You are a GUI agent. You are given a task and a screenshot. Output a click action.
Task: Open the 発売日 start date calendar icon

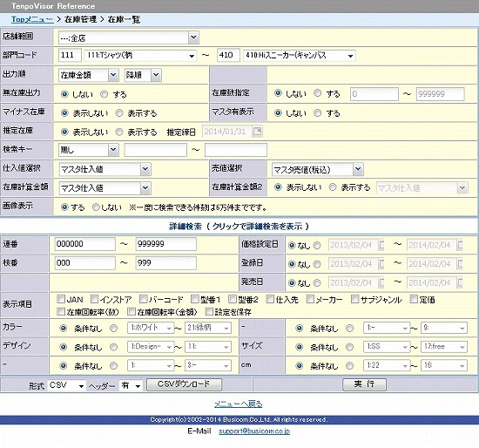(381, 283)
